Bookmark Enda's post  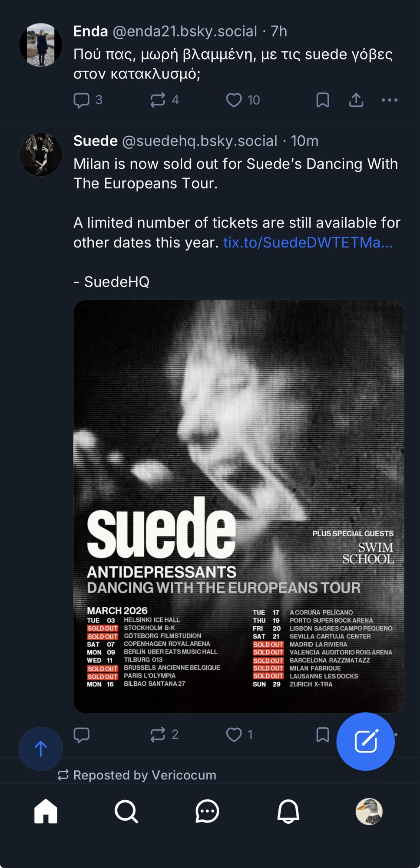pyautogui.click(x=322, y=100)
